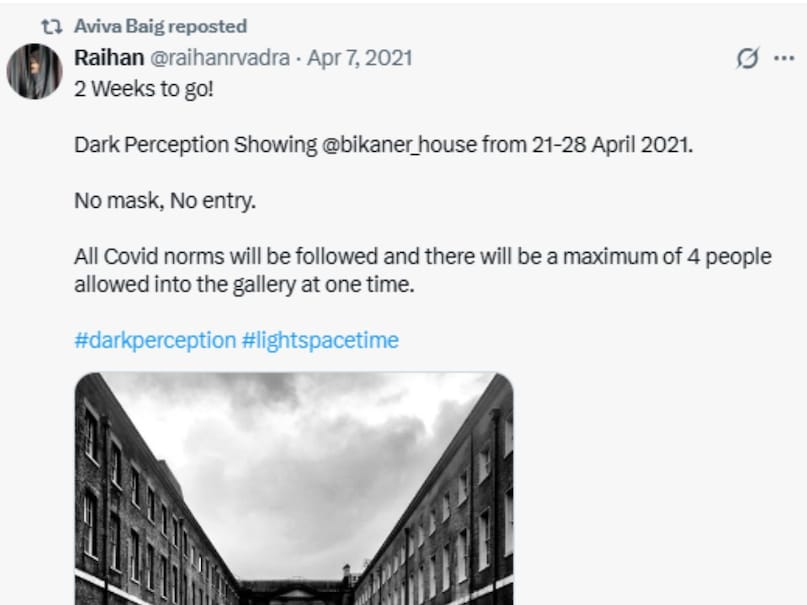The height and width of the screenshot is (605, 807).
Task: Click the "No mask, No entry." line
Action: click(x=165, y=201)
